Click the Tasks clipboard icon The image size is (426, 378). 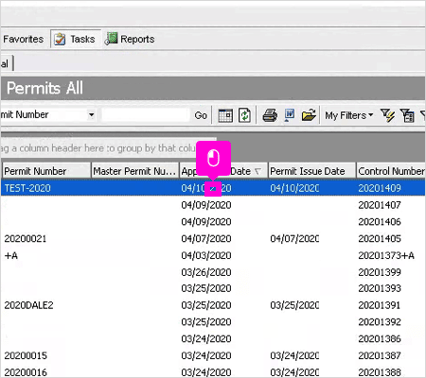pos(60,39)
